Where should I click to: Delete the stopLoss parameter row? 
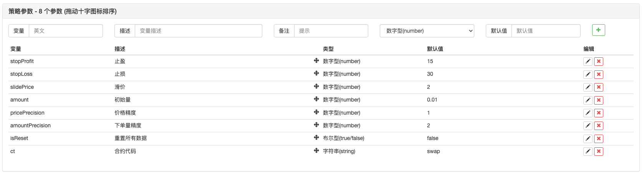click(598, 75)
